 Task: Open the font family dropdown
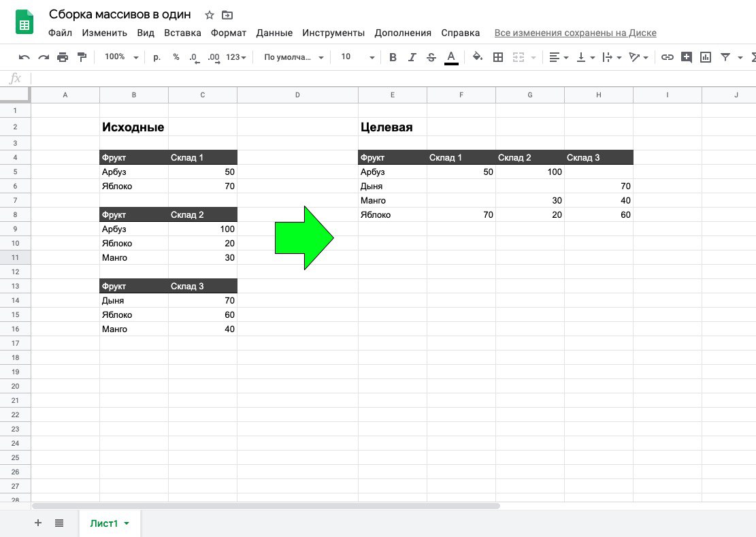[294, 57]
